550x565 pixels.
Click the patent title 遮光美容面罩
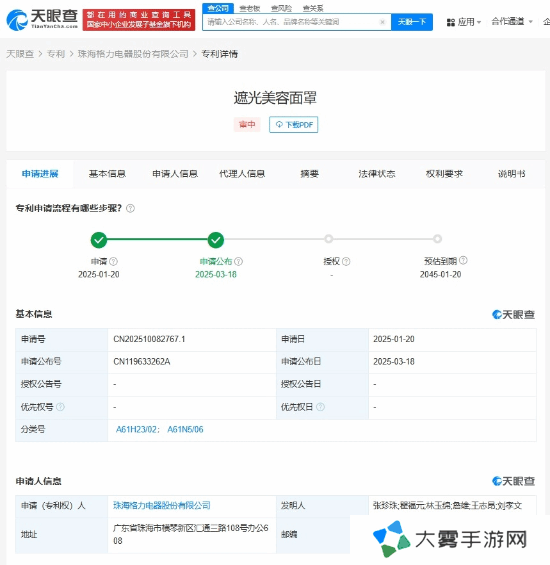pos(275,98)
